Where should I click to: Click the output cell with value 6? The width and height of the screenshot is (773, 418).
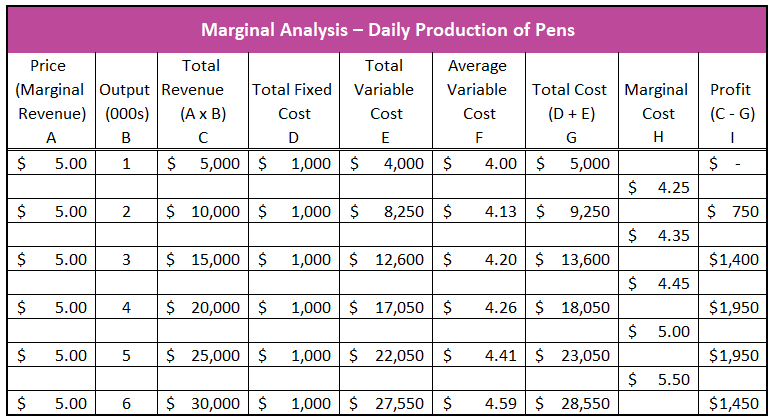point(126,403)
